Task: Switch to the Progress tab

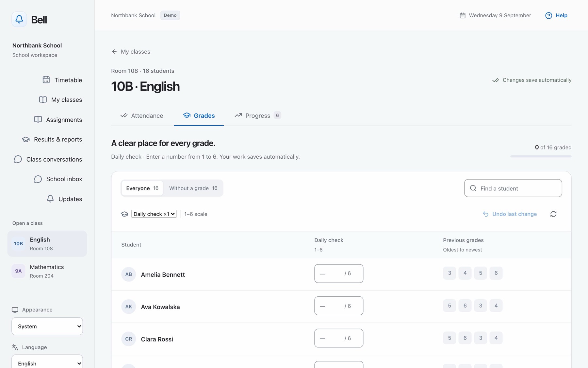Action: (x=257, y=115)
